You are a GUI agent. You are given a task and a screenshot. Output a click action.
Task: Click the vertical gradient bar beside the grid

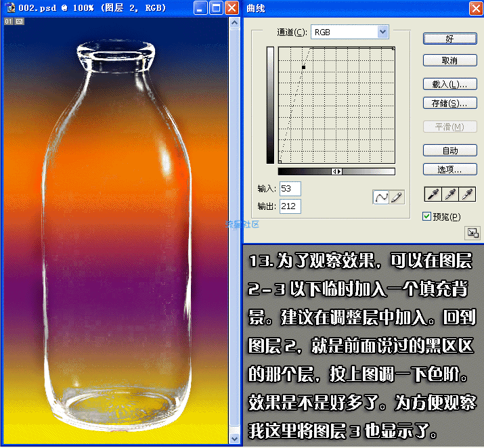pos(270,105)
